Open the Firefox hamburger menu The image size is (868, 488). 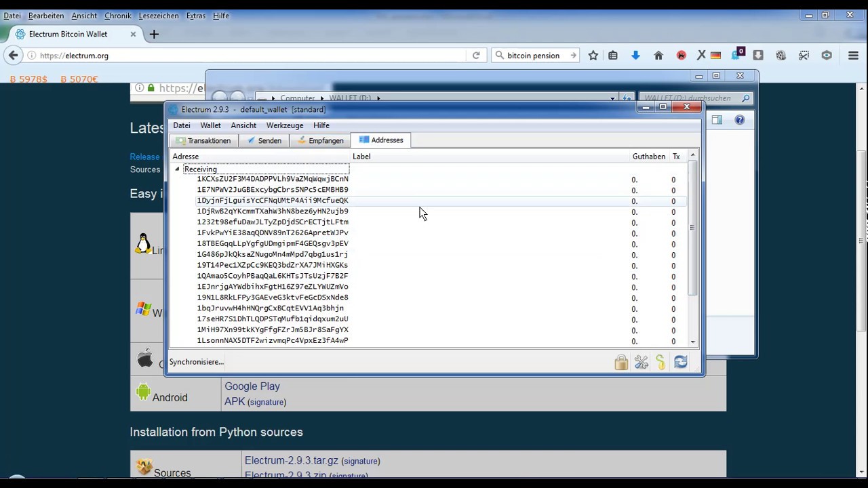tap(853, 56)
